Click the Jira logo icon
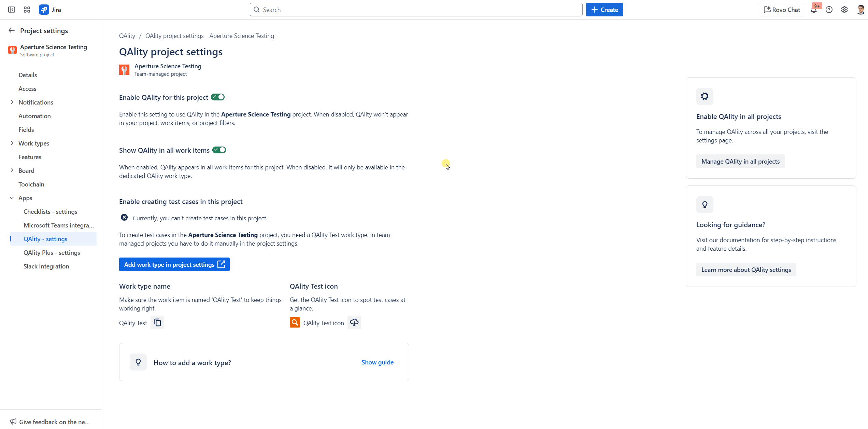 click(x=44, y=10)
